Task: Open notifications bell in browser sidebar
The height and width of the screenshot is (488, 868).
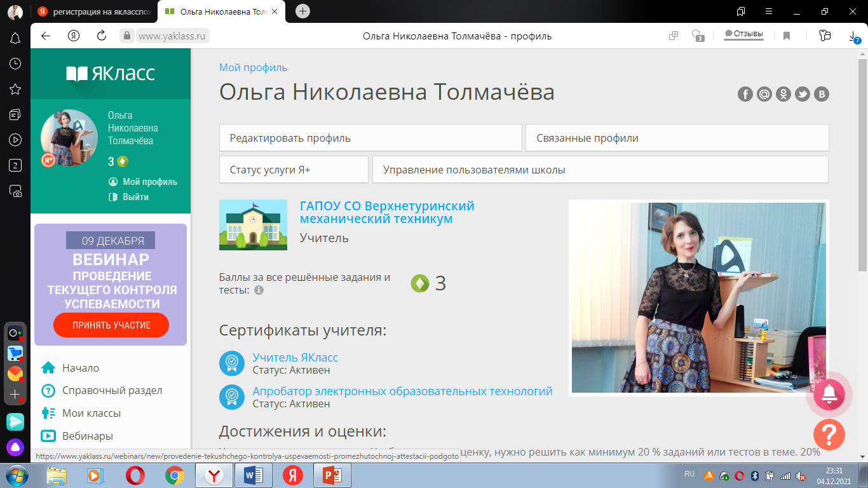Action: coord(15,38)
